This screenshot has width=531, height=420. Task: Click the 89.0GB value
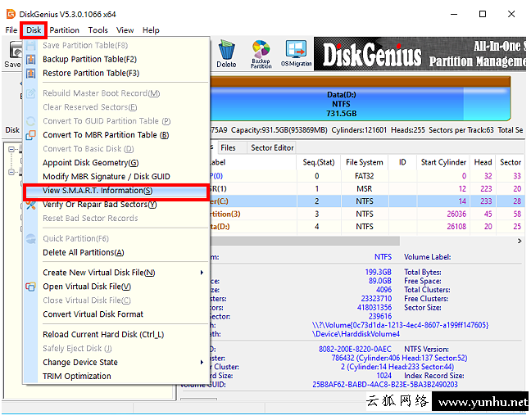coord(380,282)
